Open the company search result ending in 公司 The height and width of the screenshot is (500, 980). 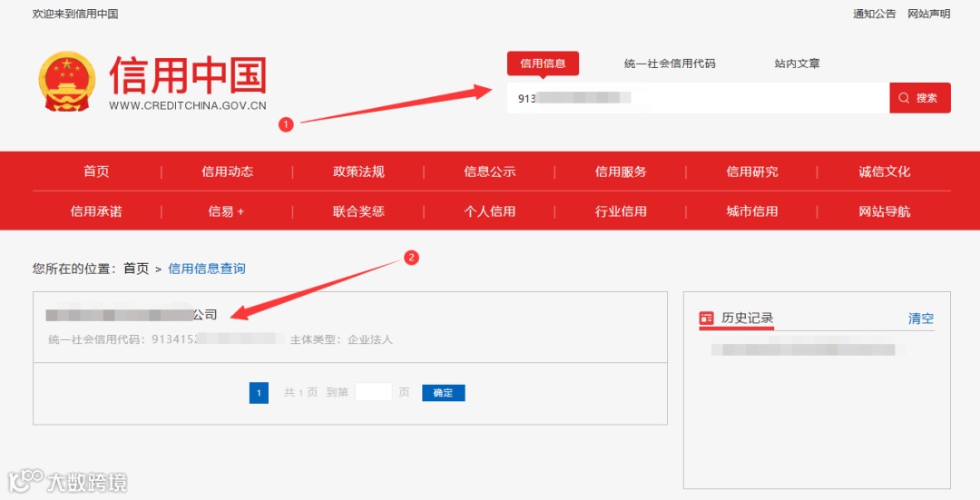click(x=132, y=314)
